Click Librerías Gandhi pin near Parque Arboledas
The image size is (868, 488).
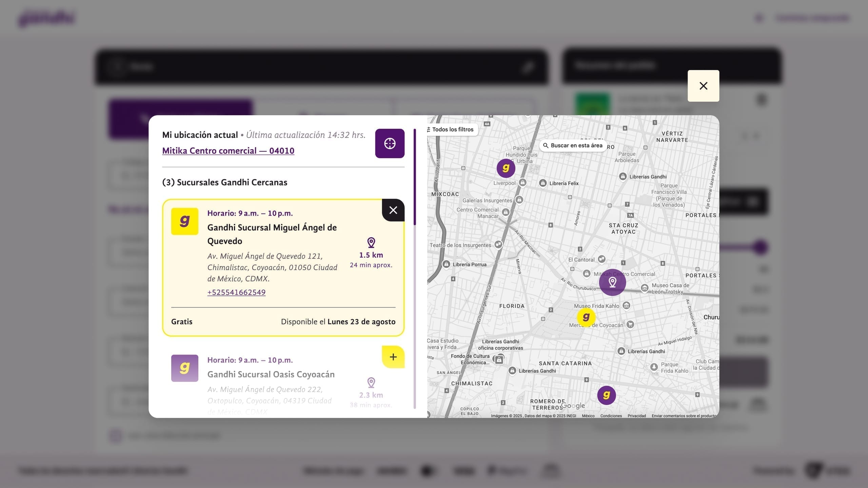[623, 176]
